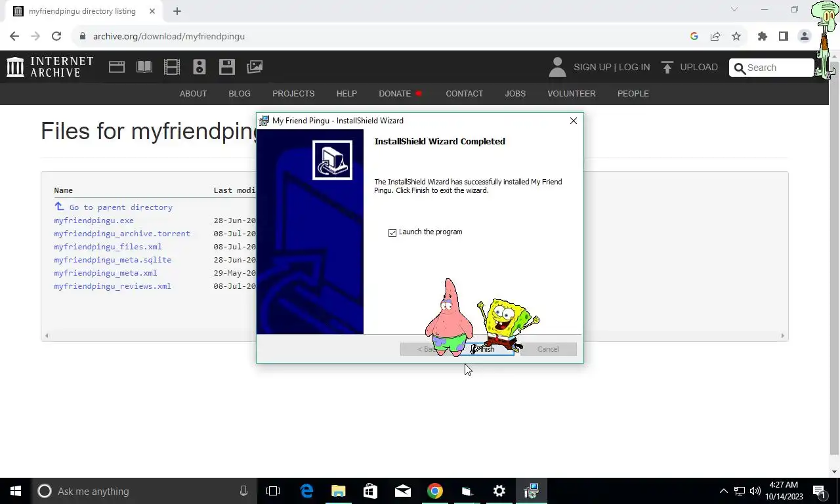
Task: Open the Audio speaker icon
Action: pyautogui.click(x=199, y=67)
